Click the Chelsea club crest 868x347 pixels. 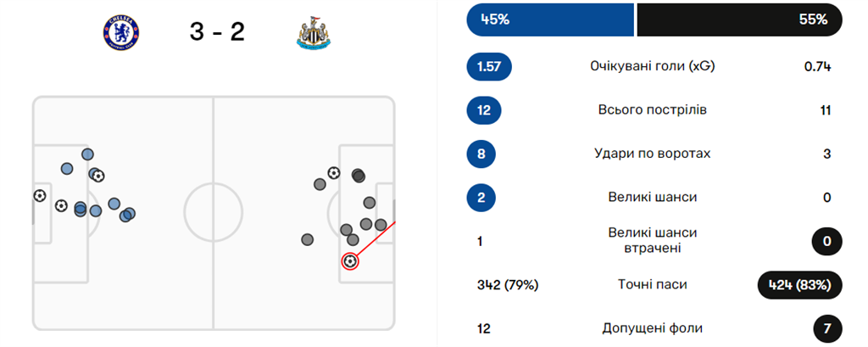[x=119, y=31]
